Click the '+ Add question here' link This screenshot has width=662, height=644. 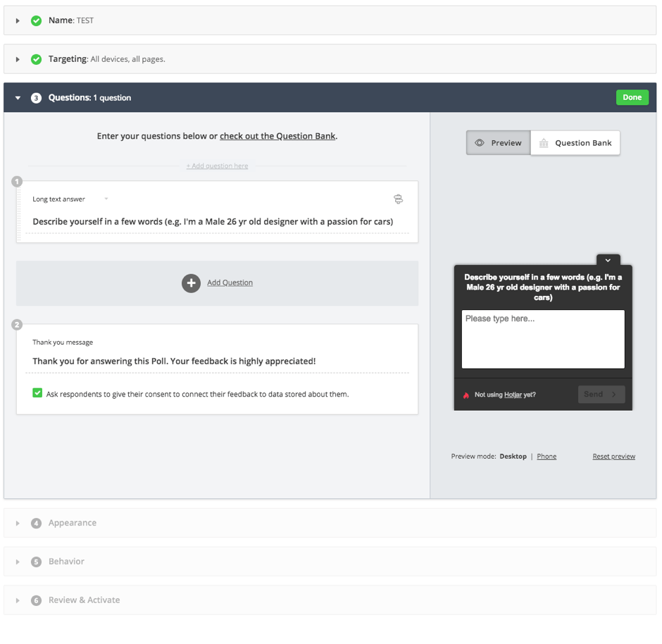coord(218,166)
